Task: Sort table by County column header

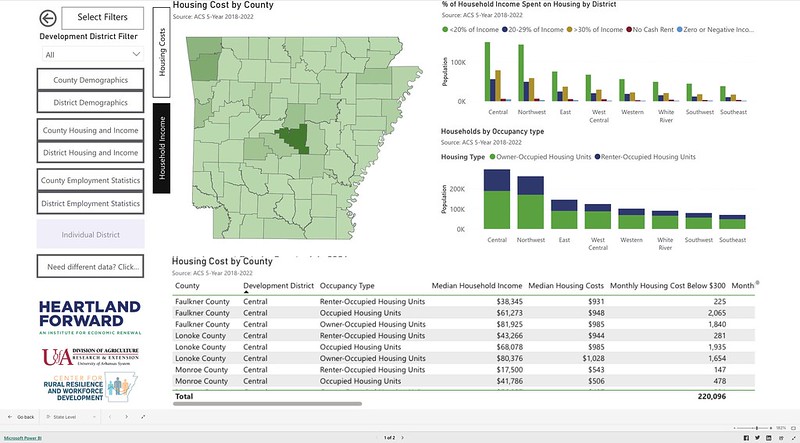Action: [187, 286]
